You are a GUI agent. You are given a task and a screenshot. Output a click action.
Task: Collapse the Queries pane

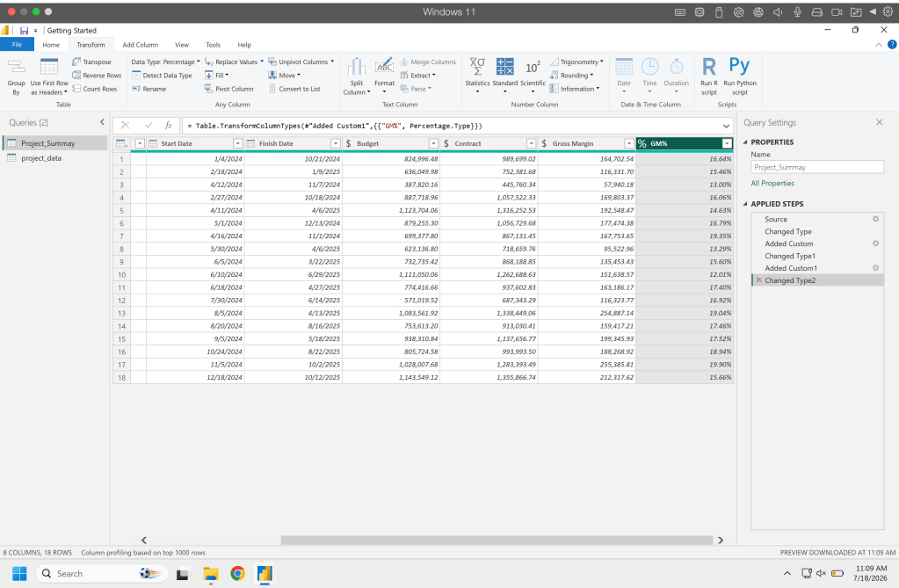click(102, 122)
